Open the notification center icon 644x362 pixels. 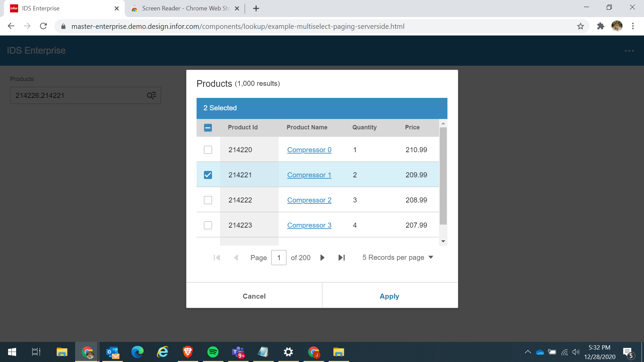[628, 352]
